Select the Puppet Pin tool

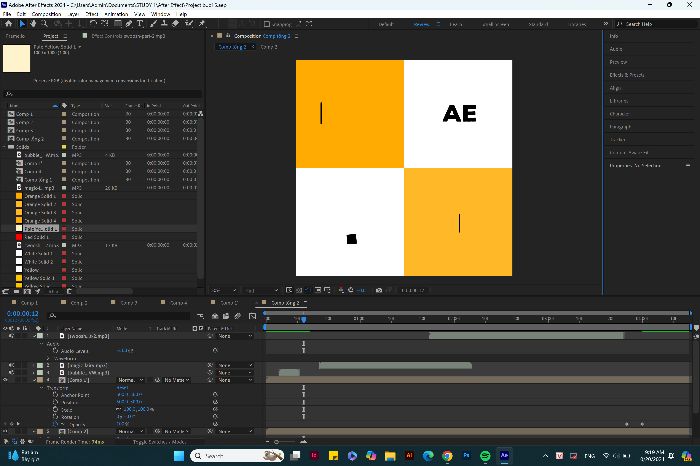[x=202, y=24]
